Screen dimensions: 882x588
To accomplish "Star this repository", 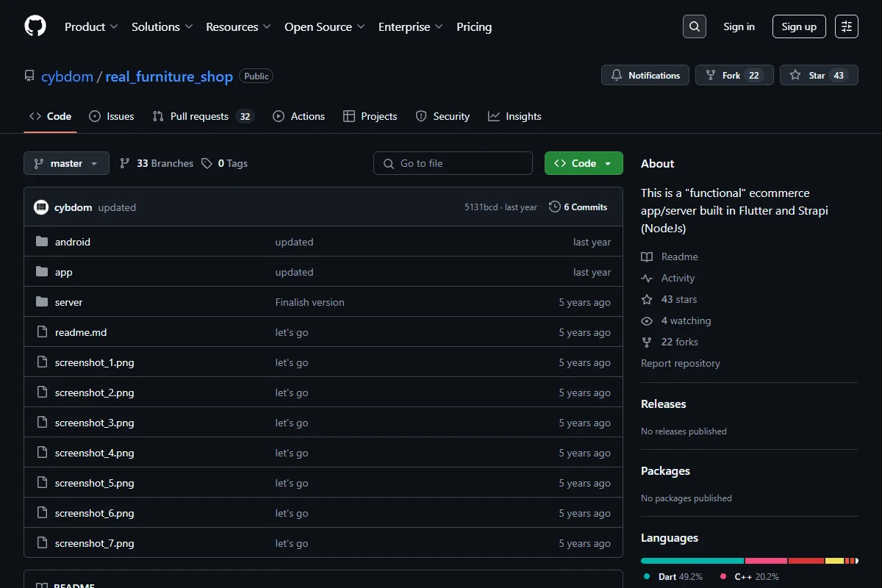I will coord(819,75).
